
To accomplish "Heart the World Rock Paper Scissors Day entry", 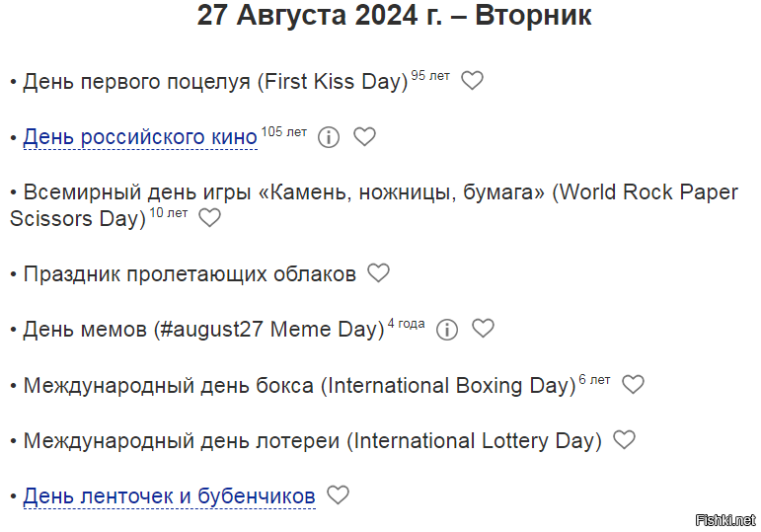I will [x=209, y=217].
